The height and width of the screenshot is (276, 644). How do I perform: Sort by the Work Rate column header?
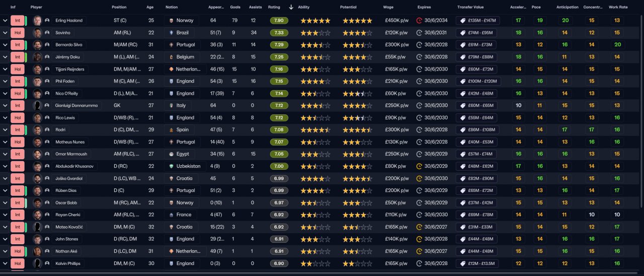pyautogui.click(x=618, y=8)
